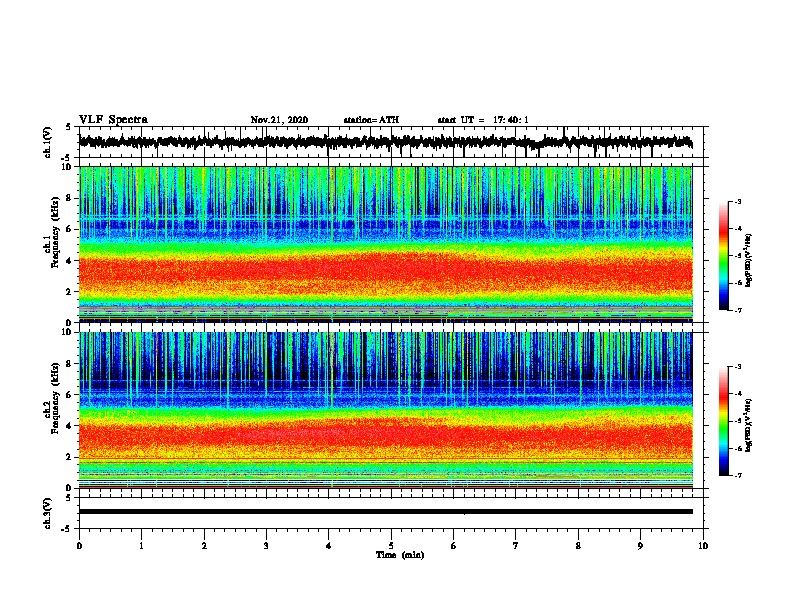Click the ch.2 colorbar log(PSD) unit label

748,425
